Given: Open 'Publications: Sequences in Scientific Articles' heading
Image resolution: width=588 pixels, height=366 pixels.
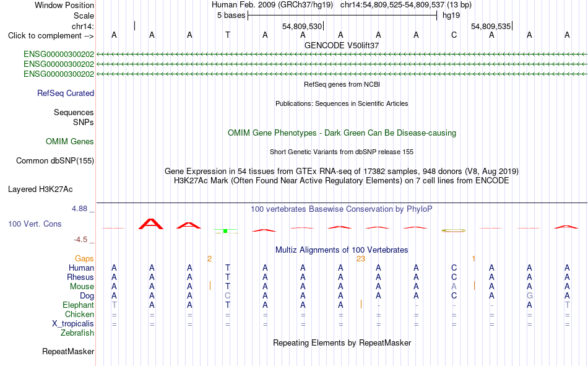Looking at the screenshot, I should (x=342, y=103).
